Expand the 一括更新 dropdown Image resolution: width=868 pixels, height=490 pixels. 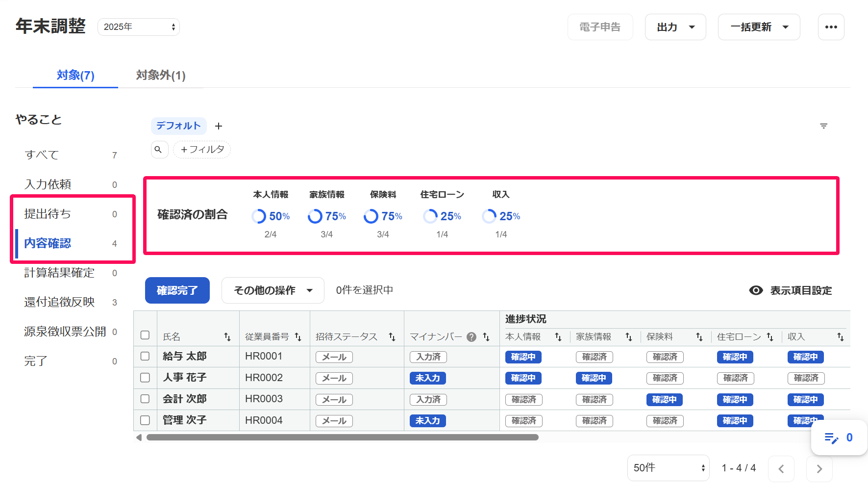[759, 27]
